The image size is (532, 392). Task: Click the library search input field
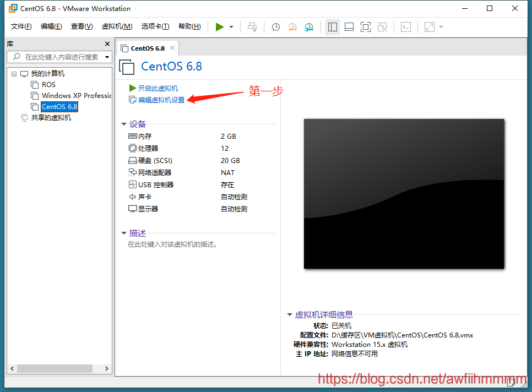(x=61, y=57)
